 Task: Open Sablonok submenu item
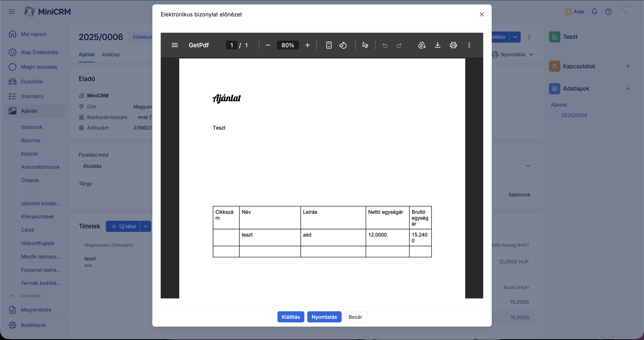32,127
